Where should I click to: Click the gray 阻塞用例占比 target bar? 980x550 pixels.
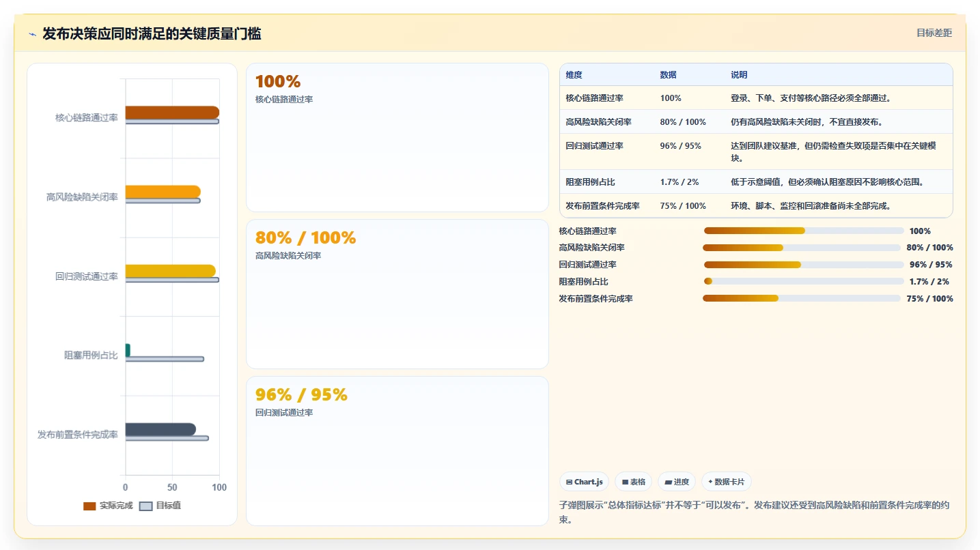(165, 359)
